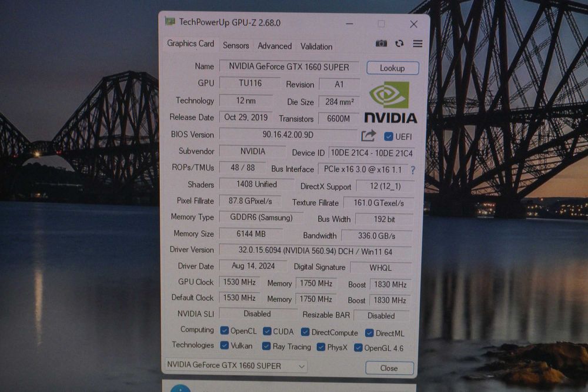
Task: Click the bus interface question mark
Action: (x=413, y=170)
